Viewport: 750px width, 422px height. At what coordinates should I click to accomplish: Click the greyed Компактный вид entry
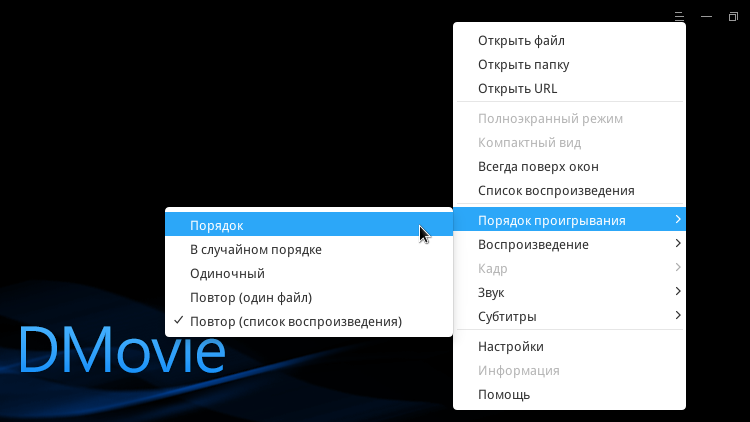tap(569, 143)
